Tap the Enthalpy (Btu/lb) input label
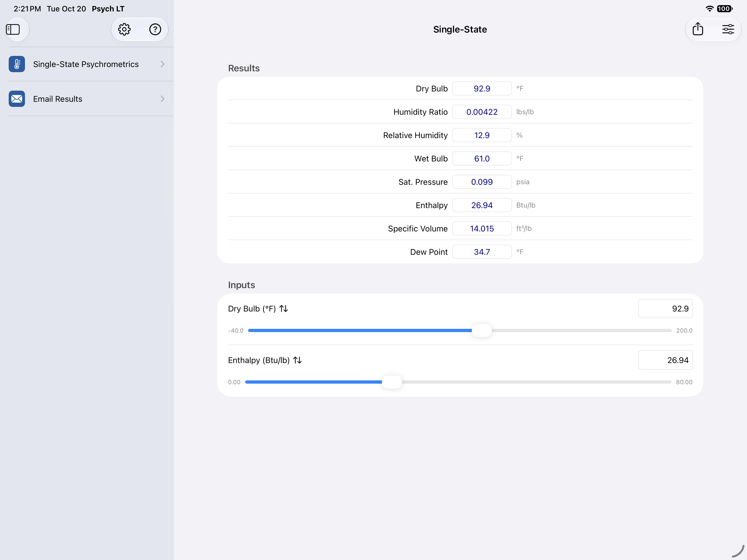The image size is (747, 560). [259, 360]
